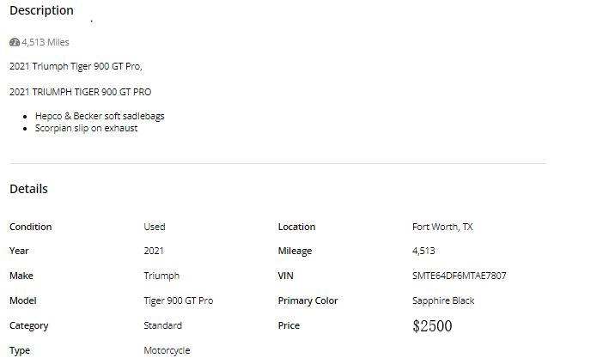Click the Fort Worth, TX location value
The width and height of the screenshot is (609, 364).
(442, 227)
